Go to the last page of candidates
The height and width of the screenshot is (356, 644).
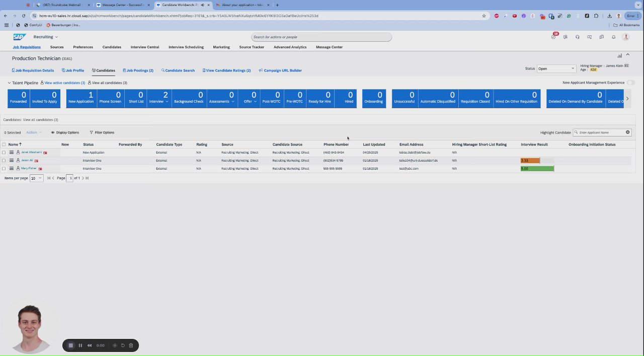click(x=87, y=178)
